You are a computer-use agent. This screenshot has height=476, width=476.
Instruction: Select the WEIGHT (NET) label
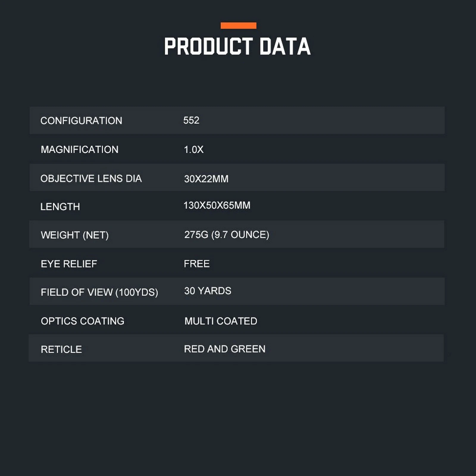[x=75, y=235]
